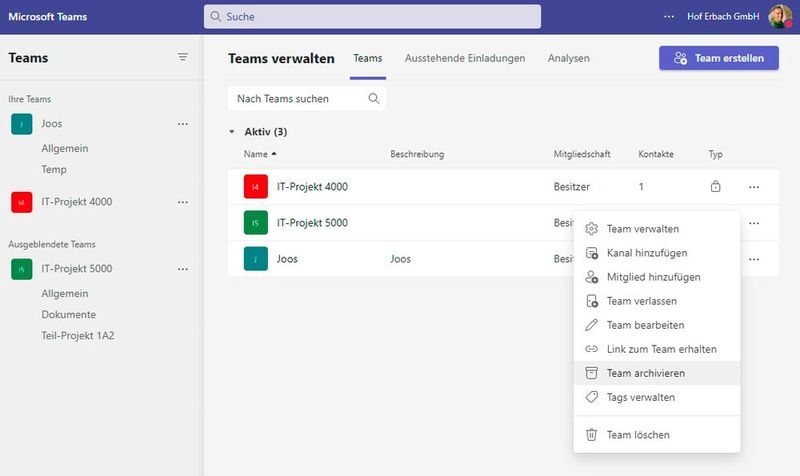Click Joos name in the table

[287, 259]
